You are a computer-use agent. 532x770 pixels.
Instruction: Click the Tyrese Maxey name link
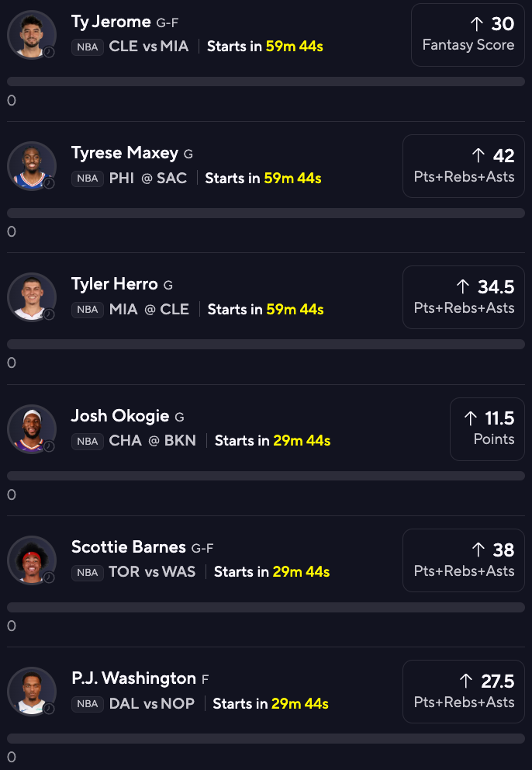pyautogui.click(x=125, y=153)
